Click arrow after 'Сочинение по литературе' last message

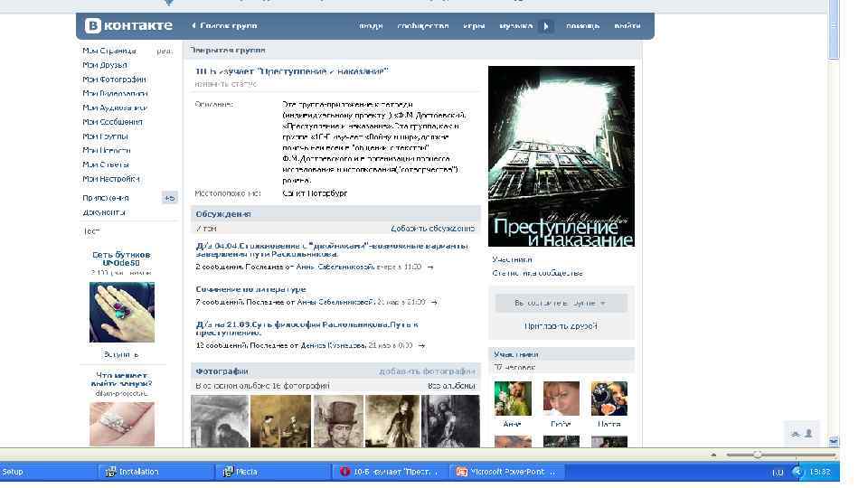click(x=434, y=303)
